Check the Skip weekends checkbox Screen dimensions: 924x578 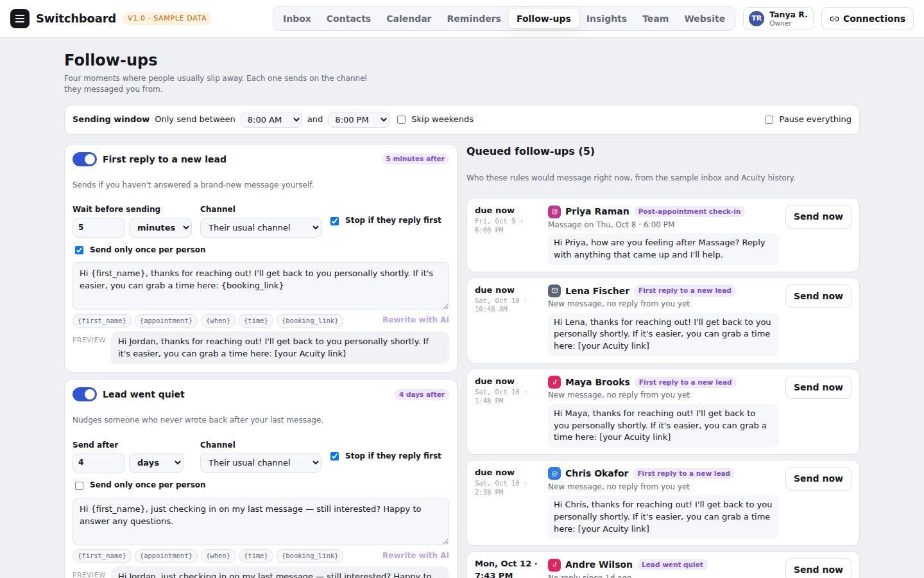tap(401, 119)
